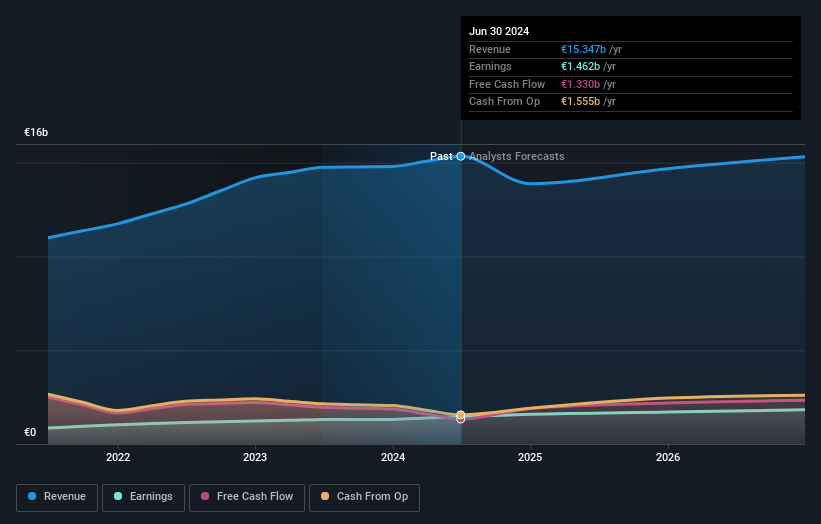Click the 'Jun 30 2024' tooltip date
The width and height of the screenshot is (821, 524).
click(x=499, y=31)
